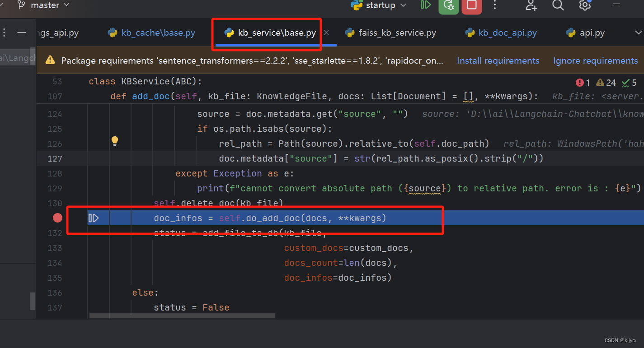Screen dimensions: 644x348
Task: Click the yellow light bulb intention icon
Action: [115, 141]
